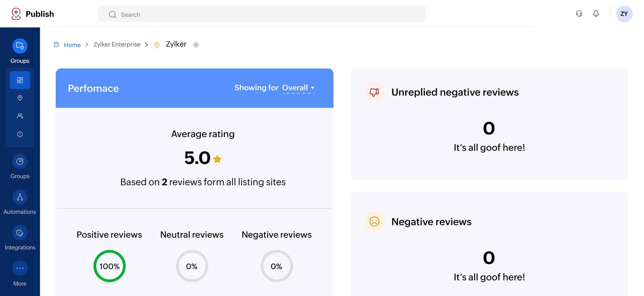Screen dimensions: 644x296
Task: Open the headset support icon
Action: point(579,14)
